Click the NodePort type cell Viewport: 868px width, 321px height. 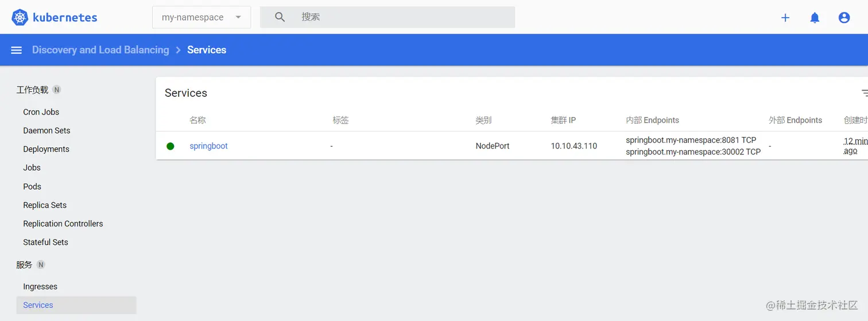tap(493, 146)
